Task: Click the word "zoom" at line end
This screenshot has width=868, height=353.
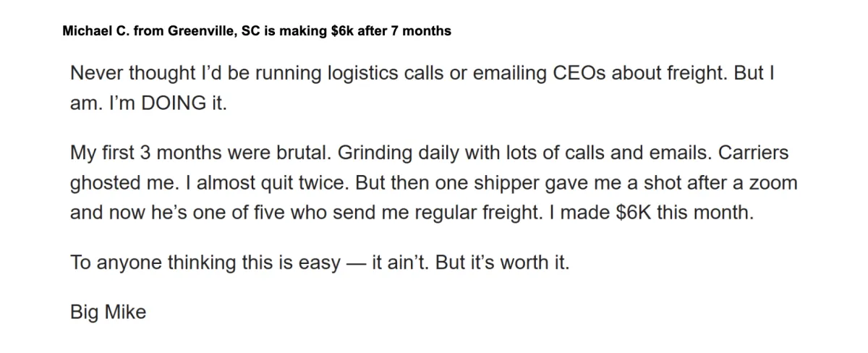Action: (771, 182)
